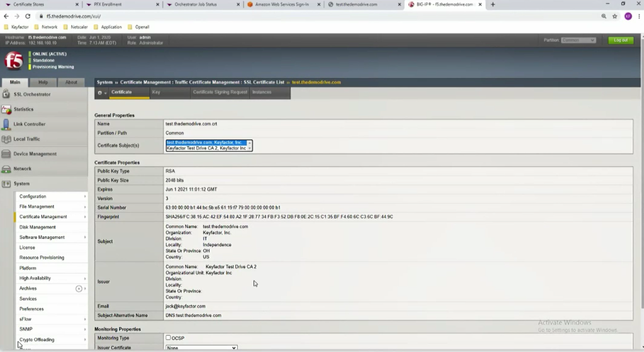This screenshot has height=352, width=644.
Task: Click the Network icon in sidebar
Action: [x=6, y=169]
